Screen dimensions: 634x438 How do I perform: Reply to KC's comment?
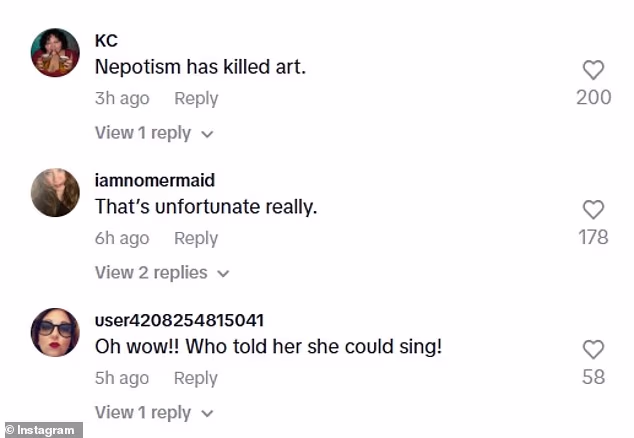[x=196, y=98]
